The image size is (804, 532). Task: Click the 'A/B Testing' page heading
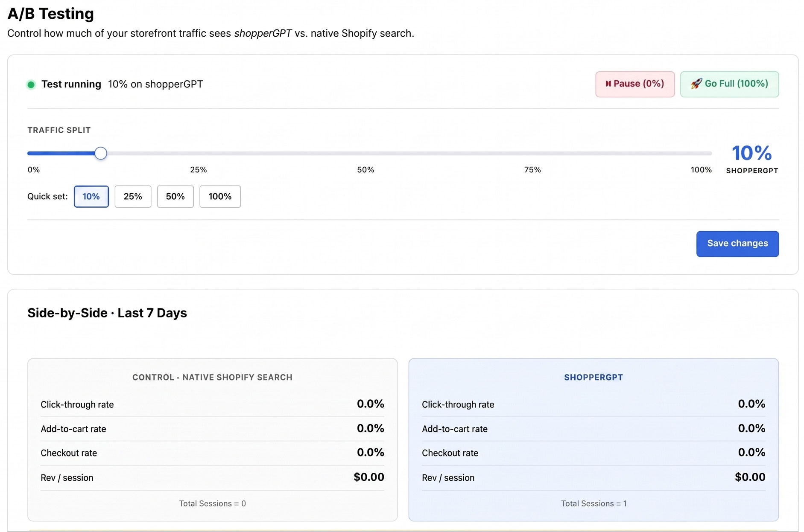51,14
